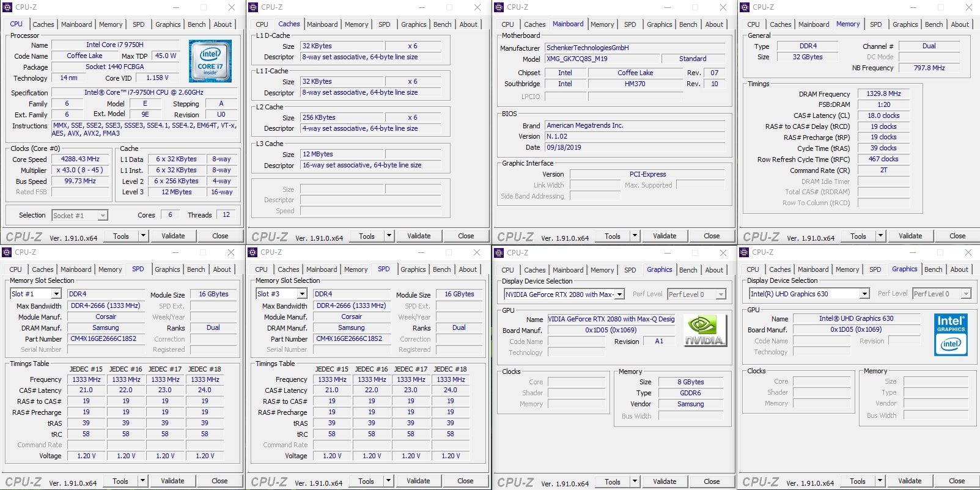Click the CPU-Z title bar icon of the SPD Slot #3 window
The image size is (980, 490).
(x=252, y=252)
